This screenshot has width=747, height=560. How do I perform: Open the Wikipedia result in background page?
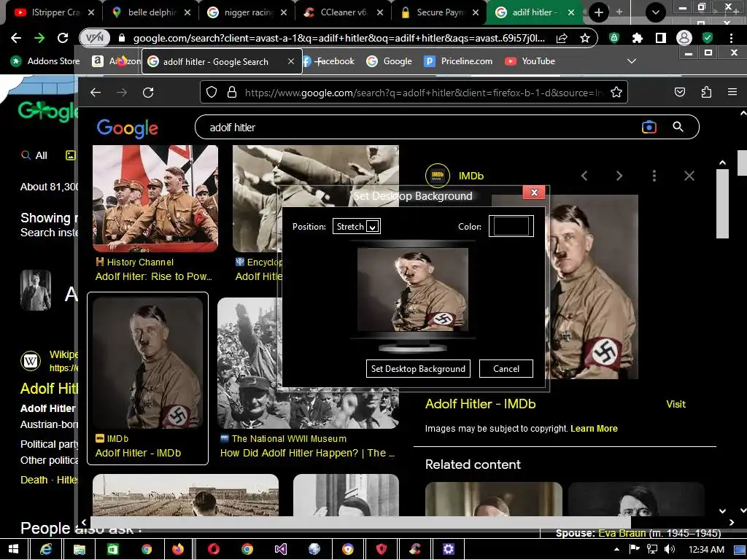point(49,389)
